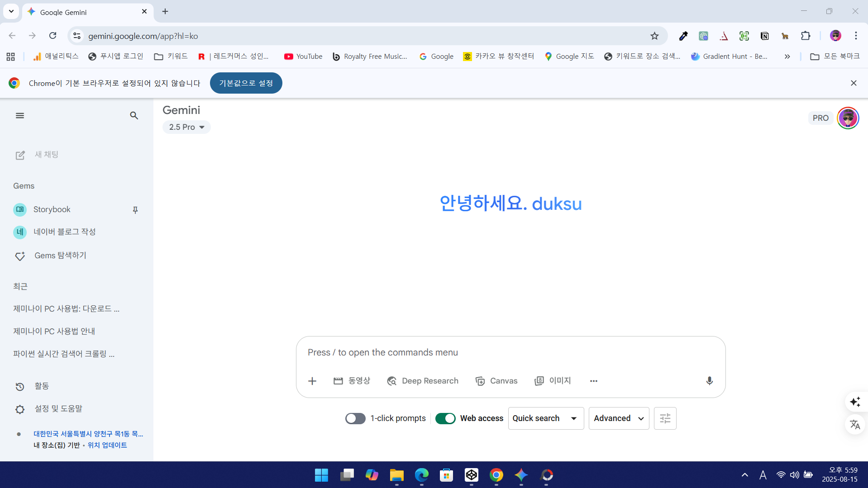Open the Storybook gem
868x488 pixels.
click(52, 209)
